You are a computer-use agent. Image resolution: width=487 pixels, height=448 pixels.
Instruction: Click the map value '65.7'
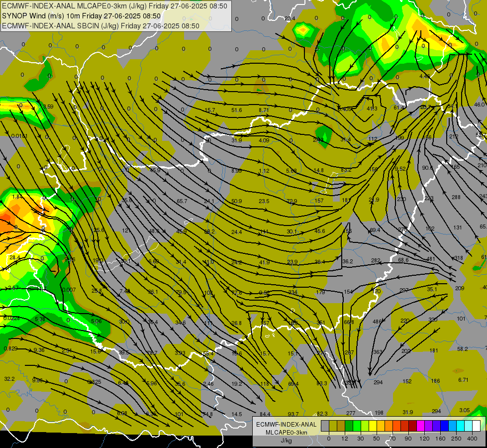[x=182, y=201]
